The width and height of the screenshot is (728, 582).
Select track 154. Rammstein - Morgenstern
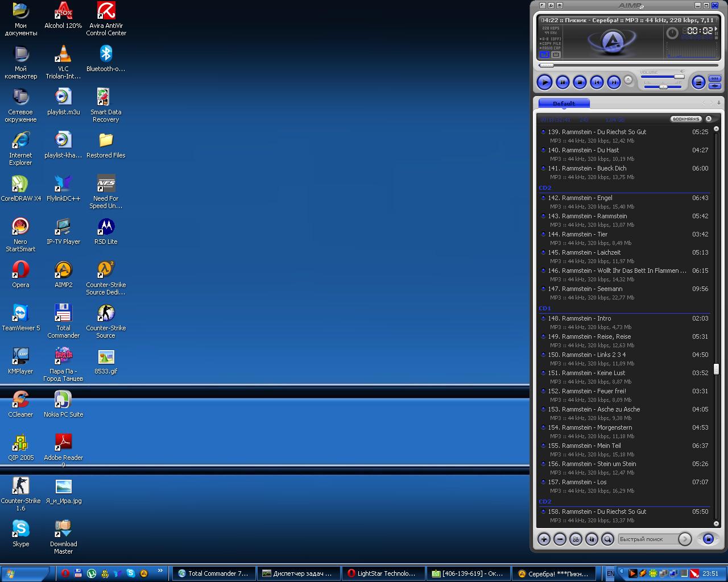click(x=624, y=432)
